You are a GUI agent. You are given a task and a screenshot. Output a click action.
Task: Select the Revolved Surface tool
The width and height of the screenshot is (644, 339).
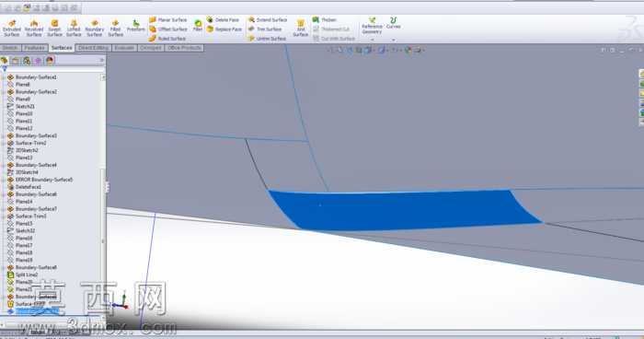click(x=34, y=28)
